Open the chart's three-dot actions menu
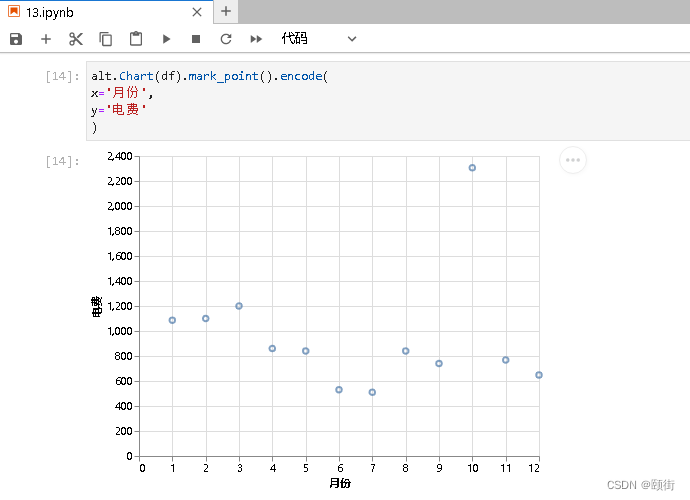This screenshot has width=690, height=500. pyautogui.click(x=573, y=160)
